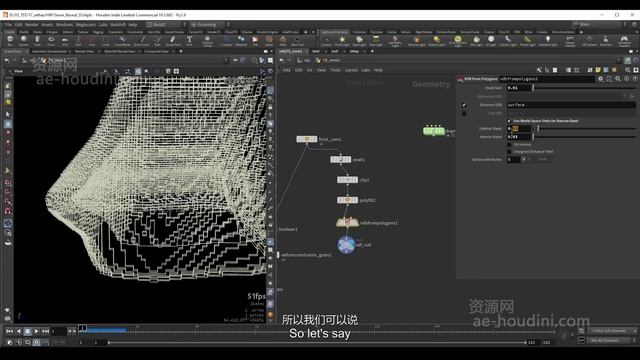
Task: Select the Point Light shelf tool
Action: tap(342, 40)
